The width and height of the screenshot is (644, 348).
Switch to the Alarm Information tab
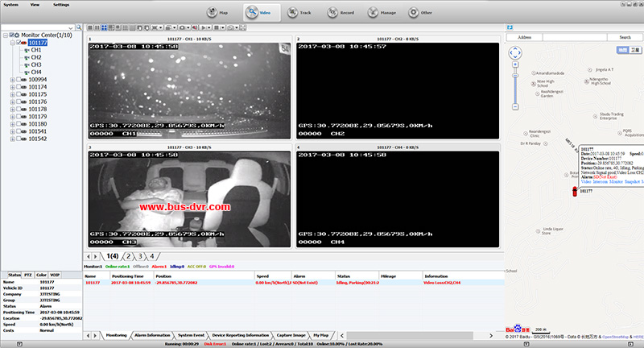tap(152, 334)
